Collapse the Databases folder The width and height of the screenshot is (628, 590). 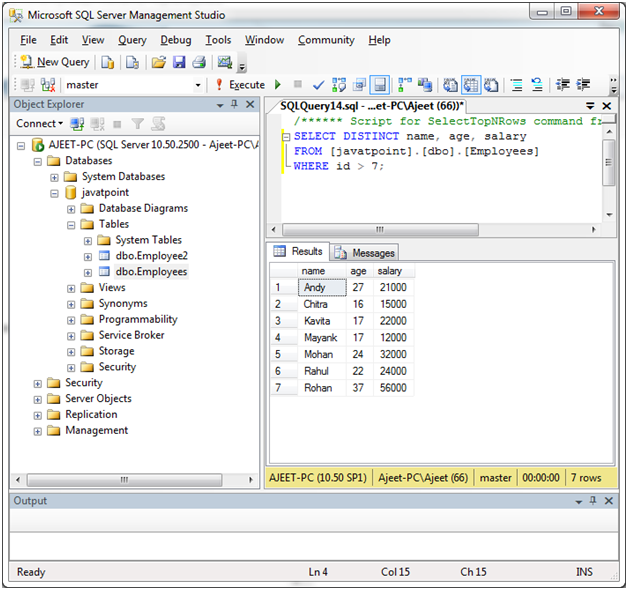38,161
